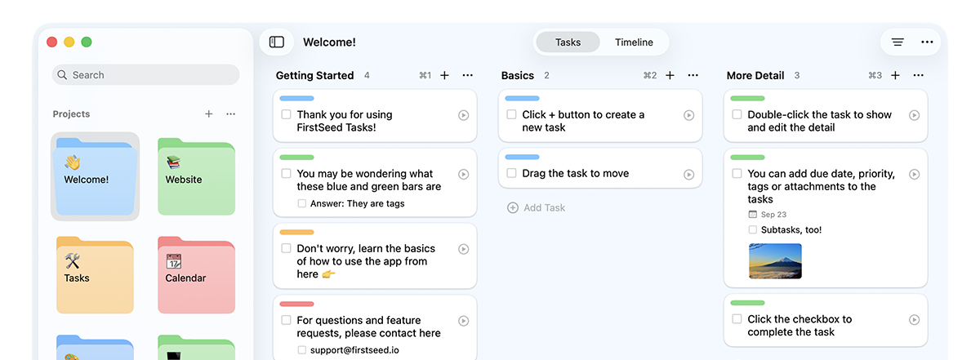Viewport: 980px width, 360px height.
Task: Open the top-right window more options menu
Action: [927, 42]
